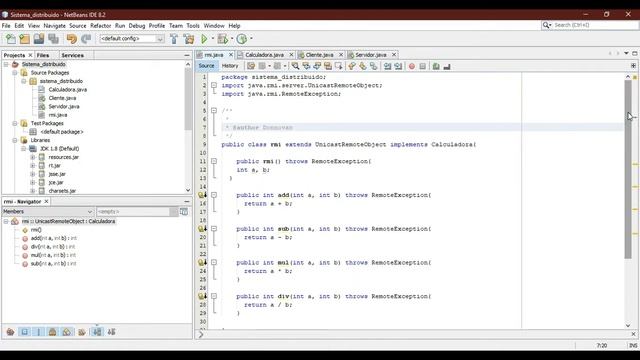The width and height of the screenshot is (640, 360).
Task: Toggle Show Non-Public Members filter in Navigator
Action: pyautogui.click(x=52, y=332)
